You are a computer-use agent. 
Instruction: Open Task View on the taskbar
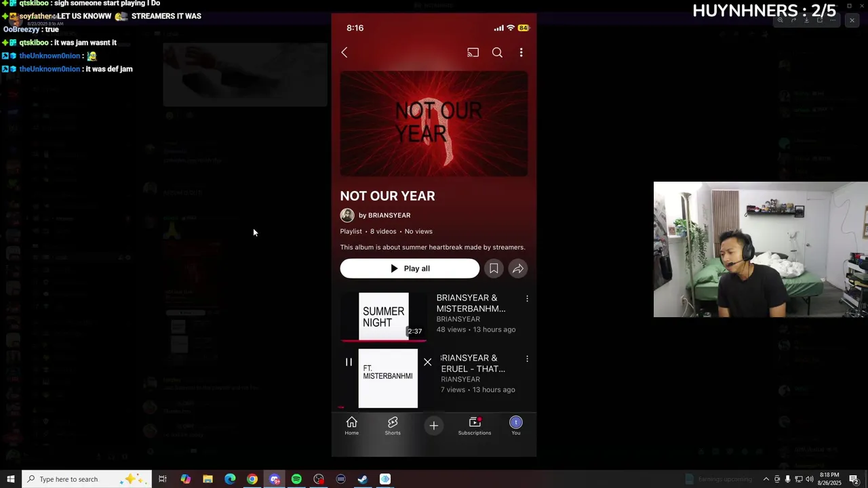(x=163, y=479)
